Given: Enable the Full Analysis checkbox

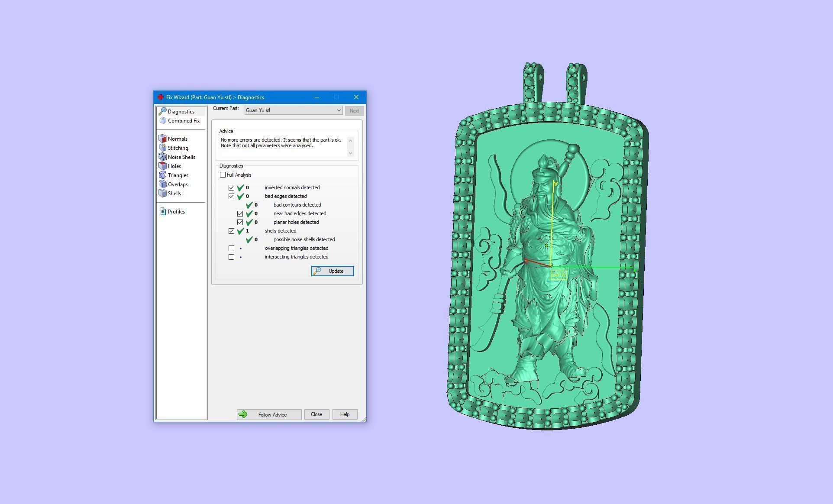Looking at the screenshot, I should 223,175.
